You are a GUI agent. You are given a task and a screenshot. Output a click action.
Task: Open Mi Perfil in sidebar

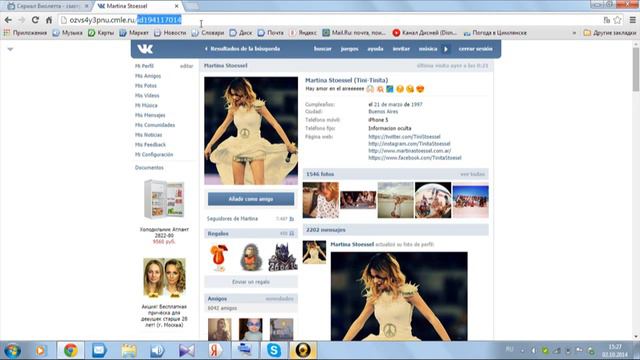click(x=144, y=66)
